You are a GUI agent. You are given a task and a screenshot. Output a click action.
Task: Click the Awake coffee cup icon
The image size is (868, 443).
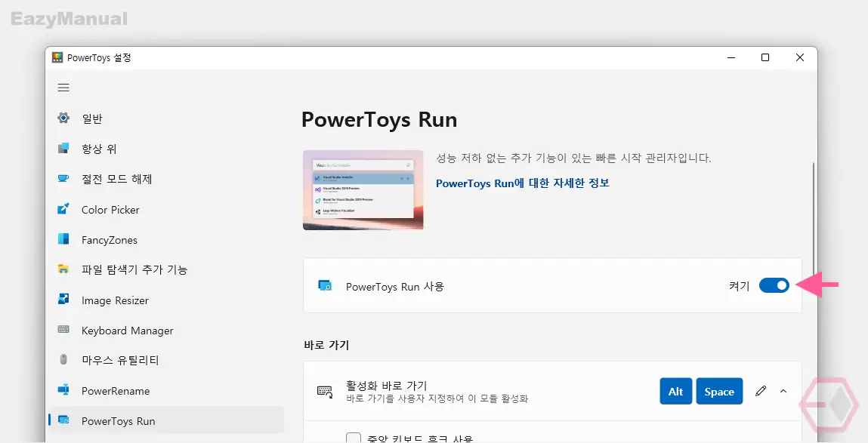pyautogui.click(x=63, y=179)
